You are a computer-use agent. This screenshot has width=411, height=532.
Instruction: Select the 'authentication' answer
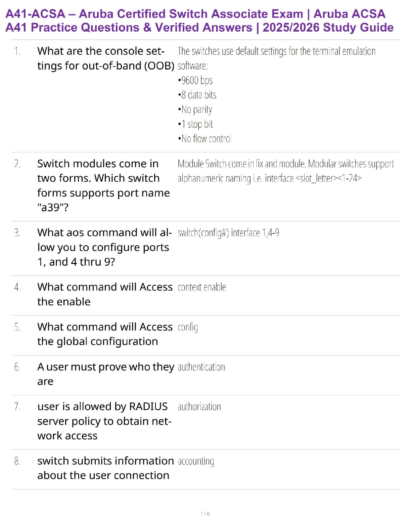click(x=201, y=367)
